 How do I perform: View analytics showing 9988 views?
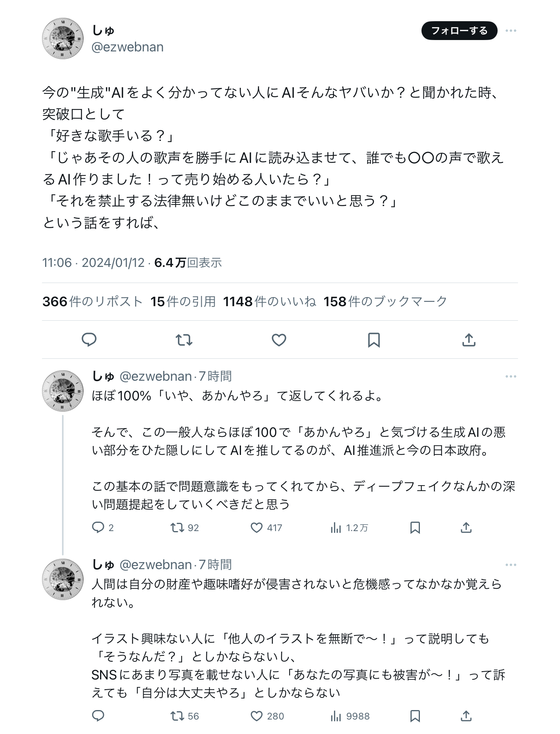(x=350, y=716)
